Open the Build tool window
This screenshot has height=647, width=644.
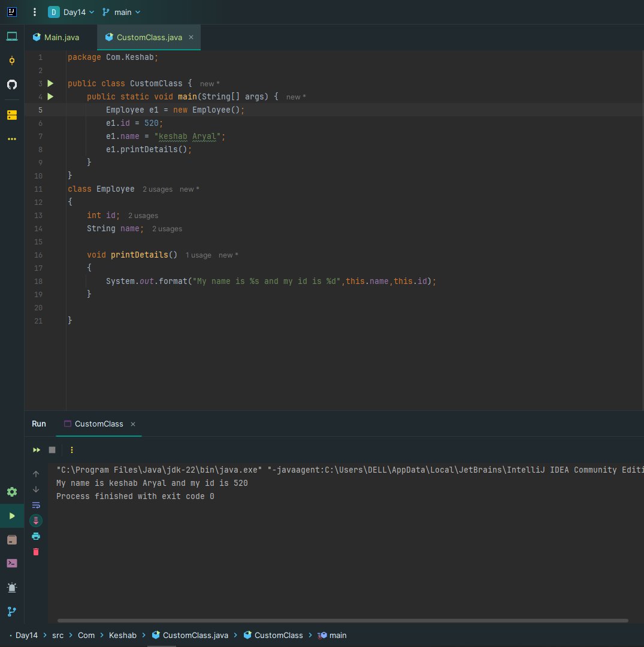[x=12, y=540]
